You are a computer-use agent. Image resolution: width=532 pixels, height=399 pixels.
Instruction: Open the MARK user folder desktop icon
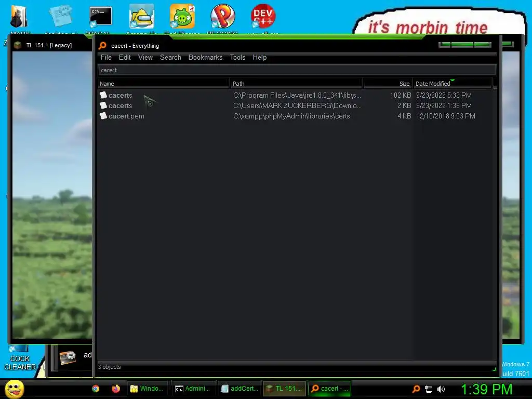coord(19,16)
